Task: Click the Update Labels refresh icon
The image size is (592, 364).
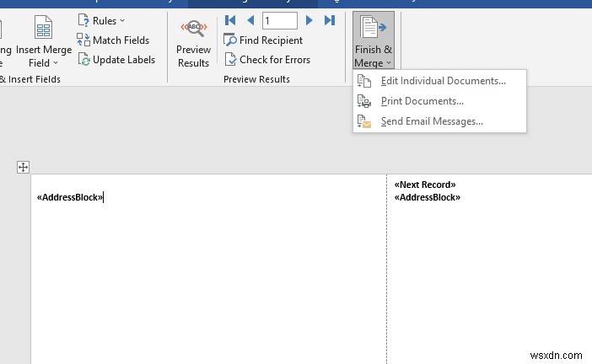Action: coord(83,59)
